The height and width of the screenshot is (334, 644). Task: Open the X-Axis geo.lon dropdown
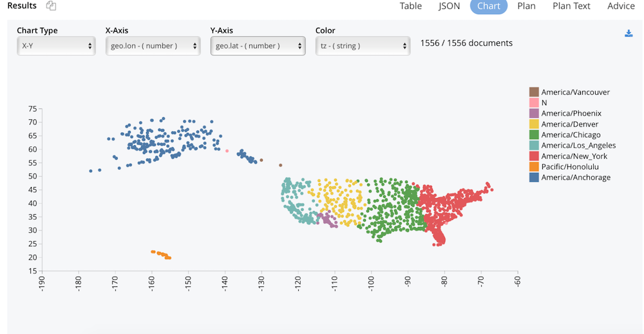153,46
